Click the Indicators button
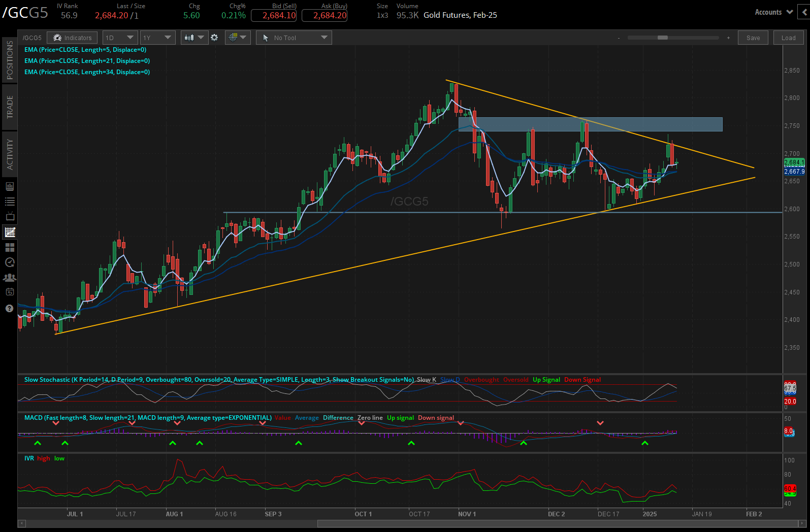The height and width of the screenshot is (532, 810). click(73, 38)
